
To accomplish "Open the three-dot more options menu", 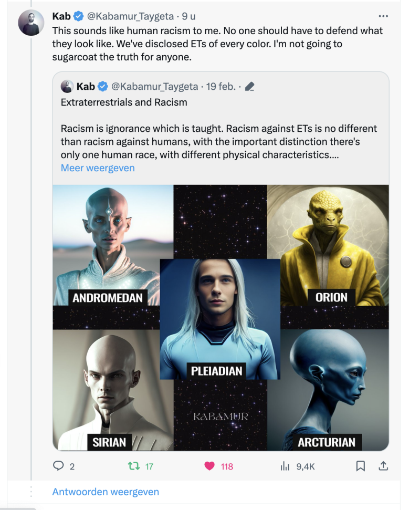I will (383, 16).
